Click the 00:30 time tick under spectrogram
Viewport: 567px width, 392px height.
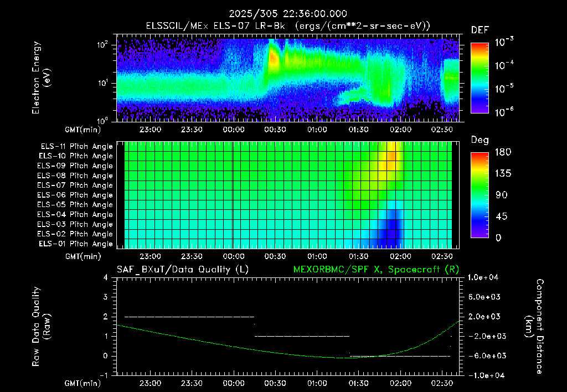pos(275,130)
